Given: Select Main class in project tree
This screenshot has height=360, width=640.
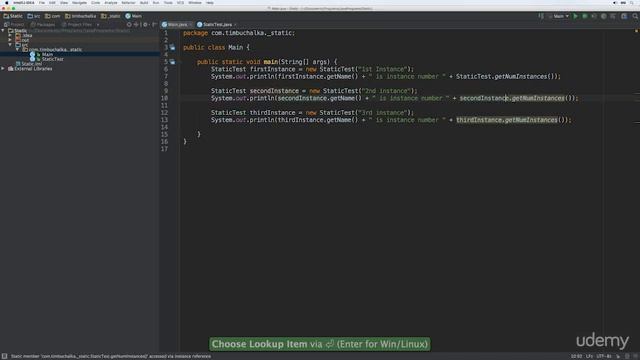Looking at the screenshot, I should (x=47, y=54).
